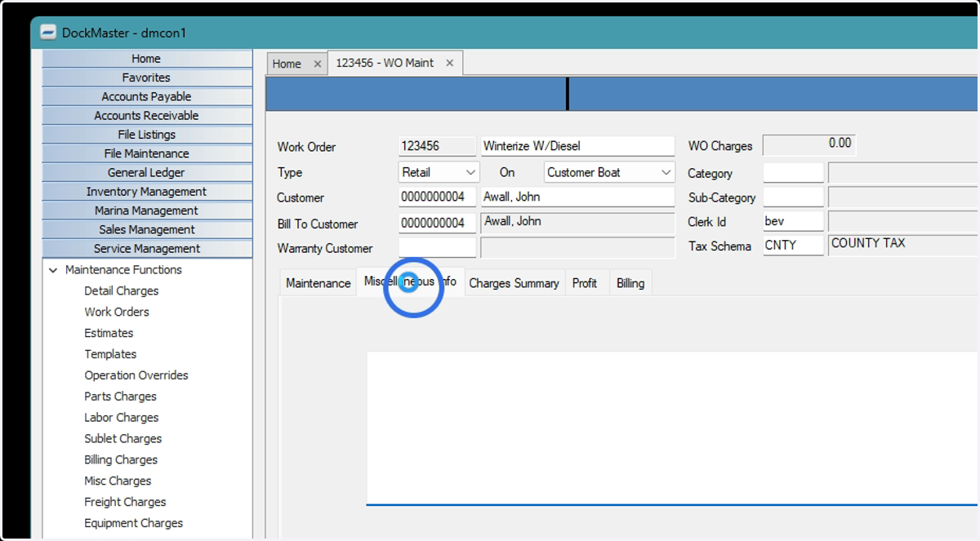Open the Accounts Payable module
Image resolution: width=980 pixels, height=541 pixels.
coord(147,96)
